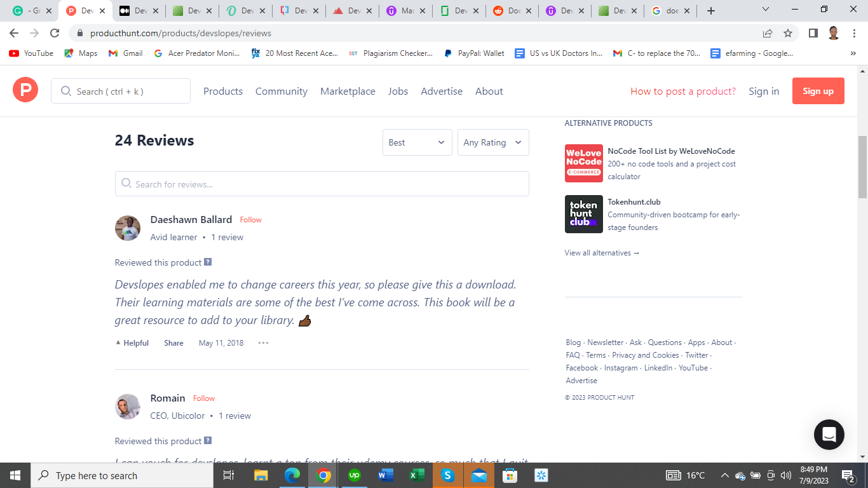Open Daeshawn Ballard's profile picture
The height and width of the screenshot is (488, 868).
pos(128,228)
